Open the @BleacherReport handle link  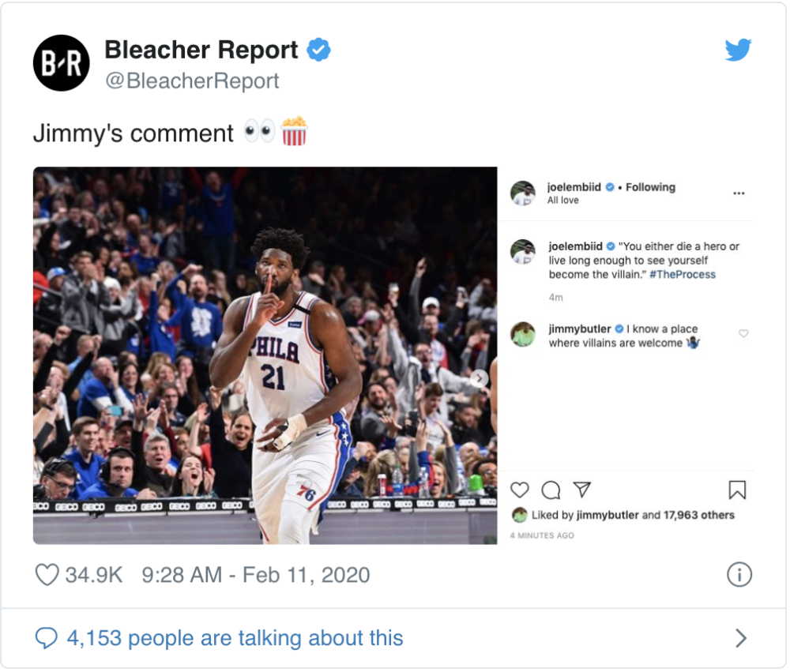(x=192, y=81)
